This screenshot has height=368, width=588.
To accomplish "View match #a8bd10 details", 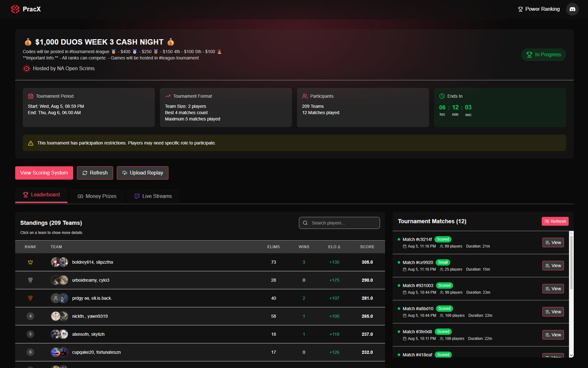I will pyautogui.click(x=553, y=312).
